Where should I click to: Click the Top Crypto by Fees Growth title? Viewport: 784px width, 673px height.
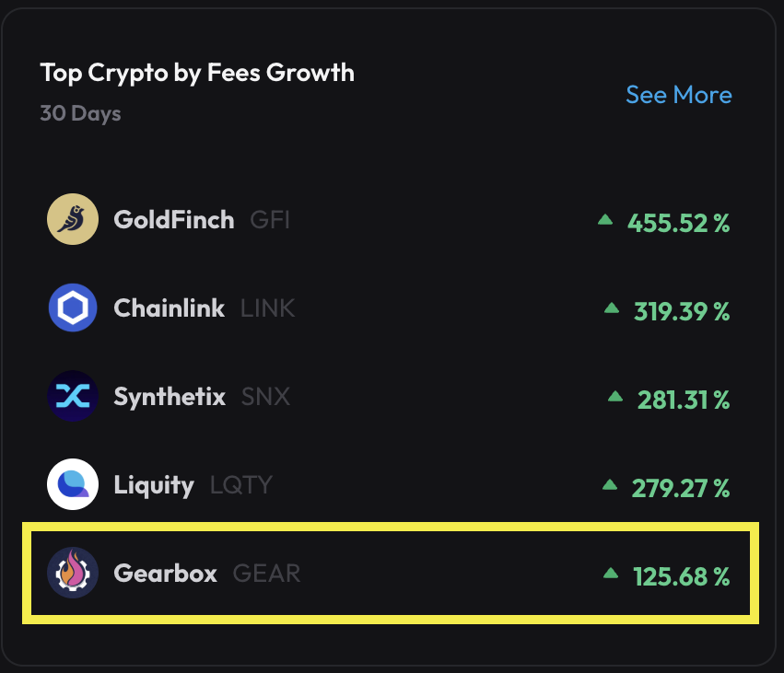pyautogui.click(x=197, y=73)
